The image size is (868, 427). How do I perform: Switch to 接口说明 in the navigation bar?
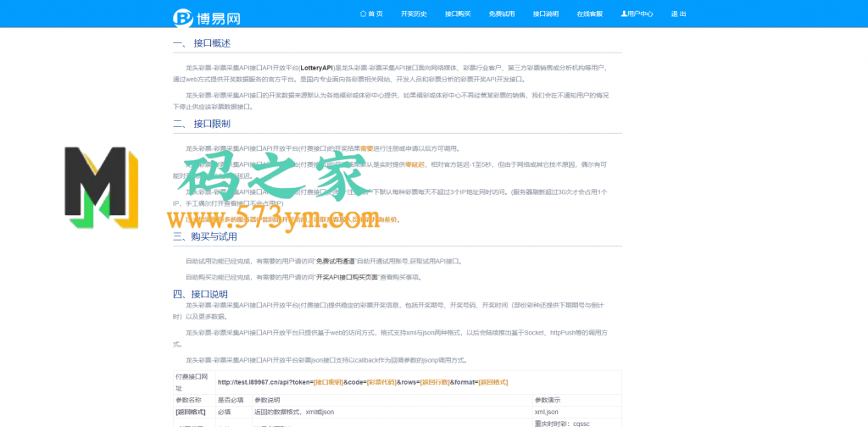point(546,14)
